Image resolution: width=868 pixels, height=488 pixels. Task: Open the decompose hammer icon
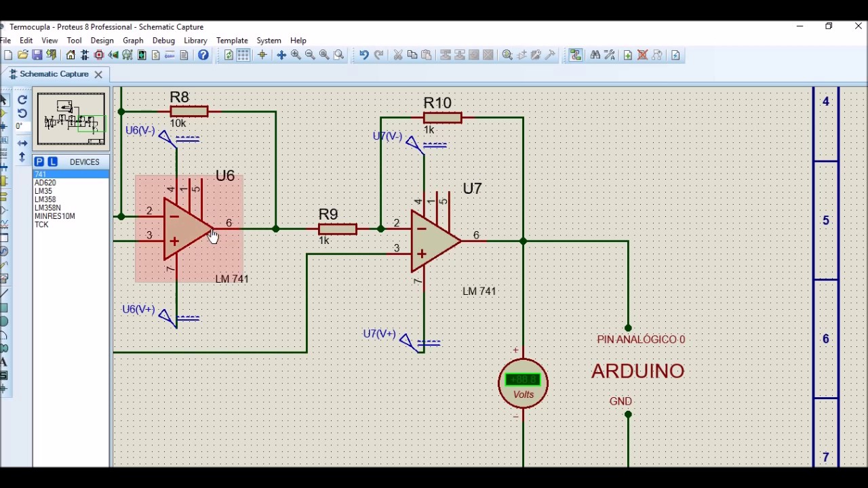550,55
